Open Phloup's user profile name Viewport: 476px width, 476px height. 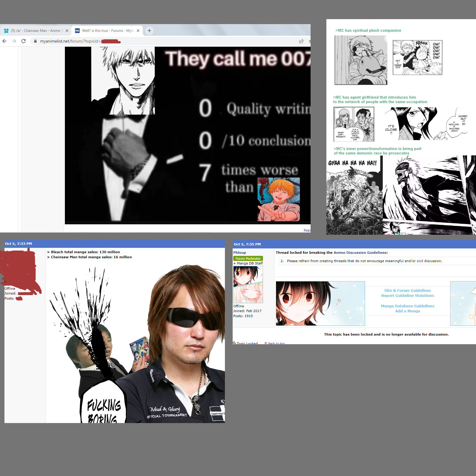[239, 253]
